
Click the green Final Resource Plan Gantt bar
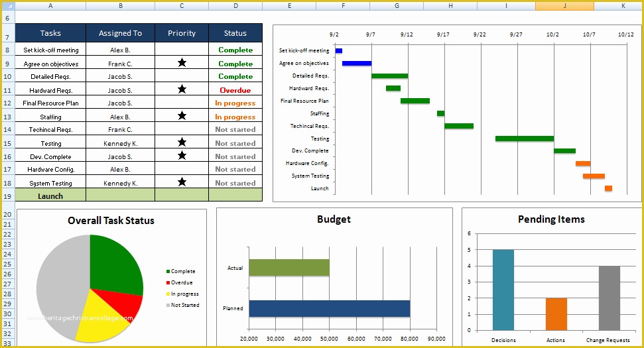click(415, 101)
